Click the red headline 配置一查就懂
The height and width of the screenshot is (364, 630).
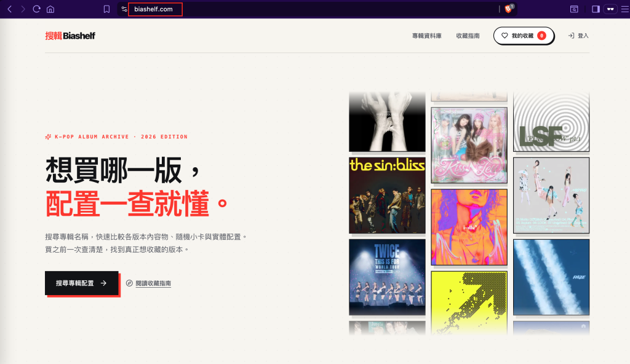tap(137, 204)
